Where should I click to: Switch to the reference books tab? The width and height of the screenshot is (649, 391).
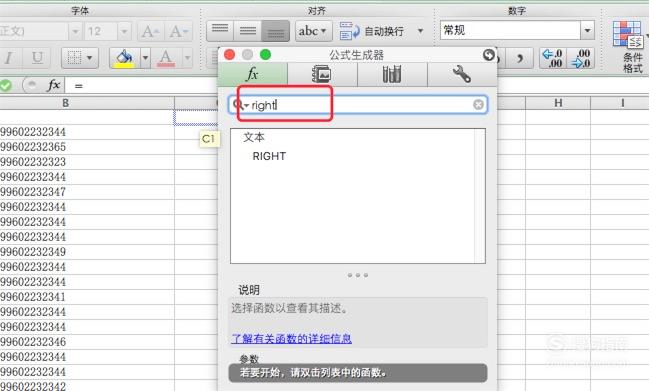(x=392, y=74)
